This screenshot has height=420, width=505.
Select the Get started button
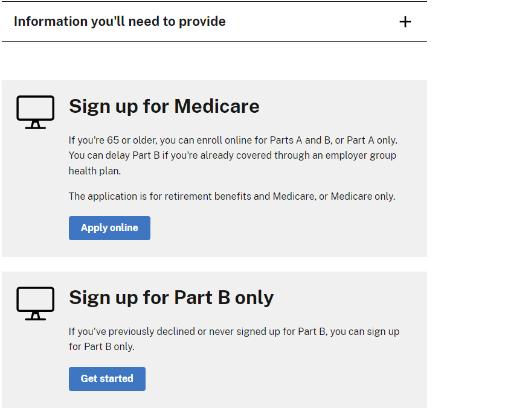[107, 379]
